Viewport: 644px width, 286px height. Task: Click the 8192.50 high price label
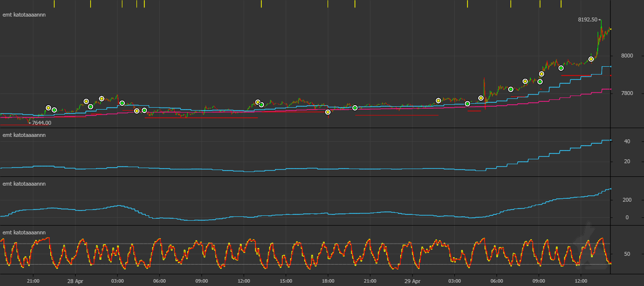pyautogui.click(x=587, y=19)
